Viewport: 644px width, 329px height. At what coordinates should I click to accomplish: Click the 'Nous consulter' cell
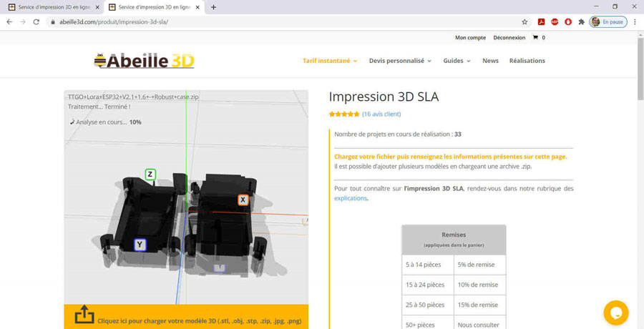point(479,323)
